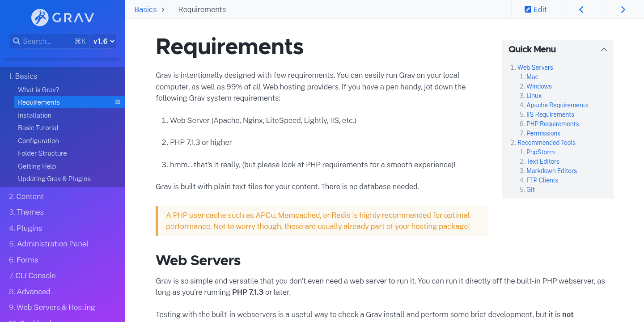Expand the 2. Content section
This screenshot has height=322, width=644.
point(27,196)
